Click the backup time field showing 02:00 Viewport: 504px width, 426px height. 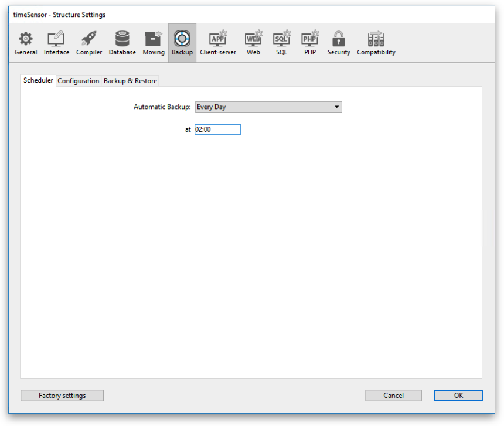click(217, 129)
